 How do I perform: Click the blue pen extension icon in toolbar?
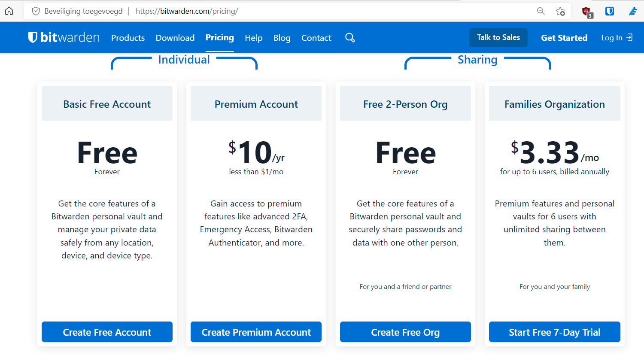coord(633,11)
